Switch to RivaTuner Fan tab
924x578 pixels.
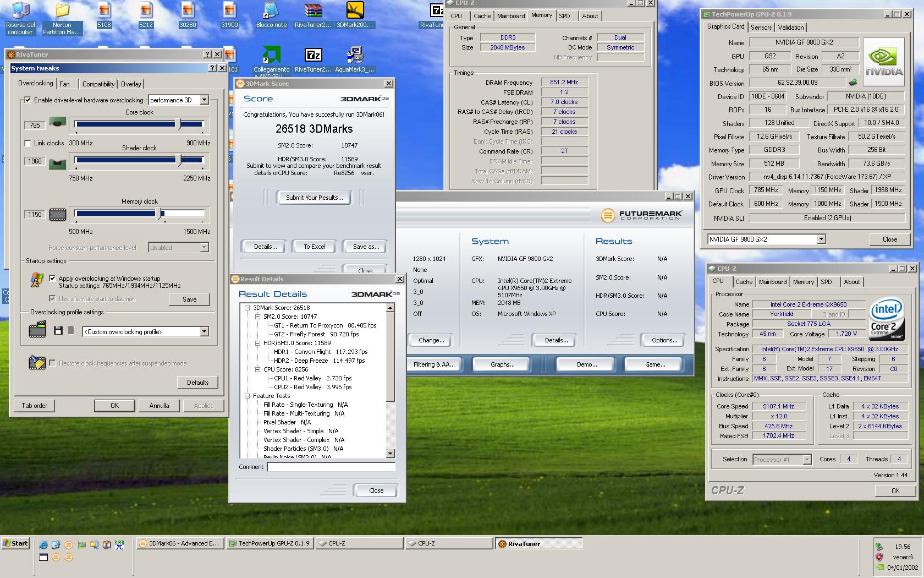click(x=65, y=84)
